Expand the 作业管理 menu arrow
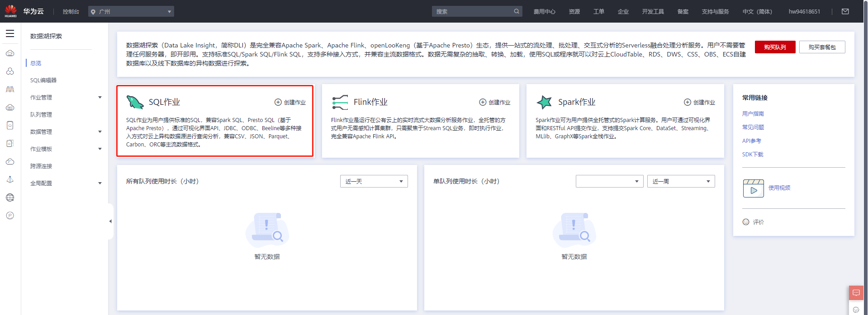868x315 pixels. tap(100, 97)
